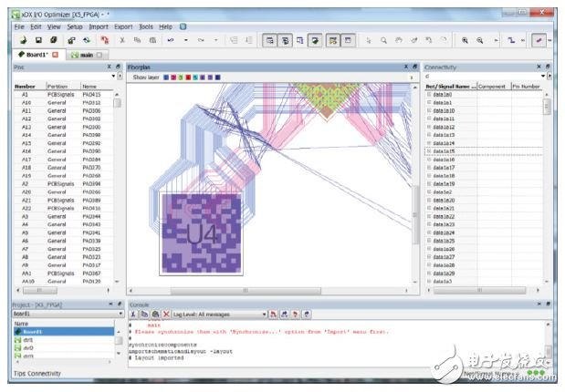Screen dimensions: 565x392
Task: Expand the data1a0 net in Connectivity
Action: point(429,95)
